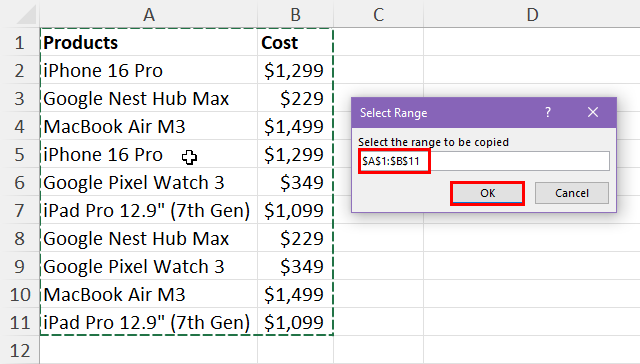Select column A header

click(149, 14)
